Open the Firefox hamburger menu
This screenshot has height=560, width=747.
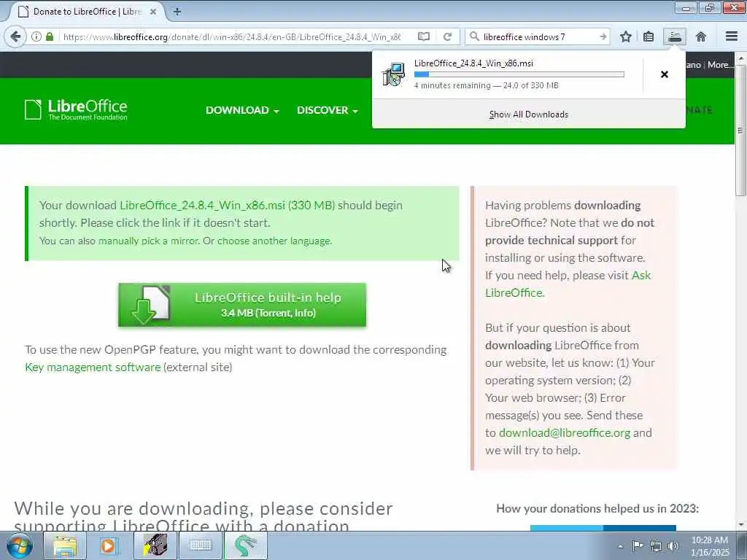[732, 36]
